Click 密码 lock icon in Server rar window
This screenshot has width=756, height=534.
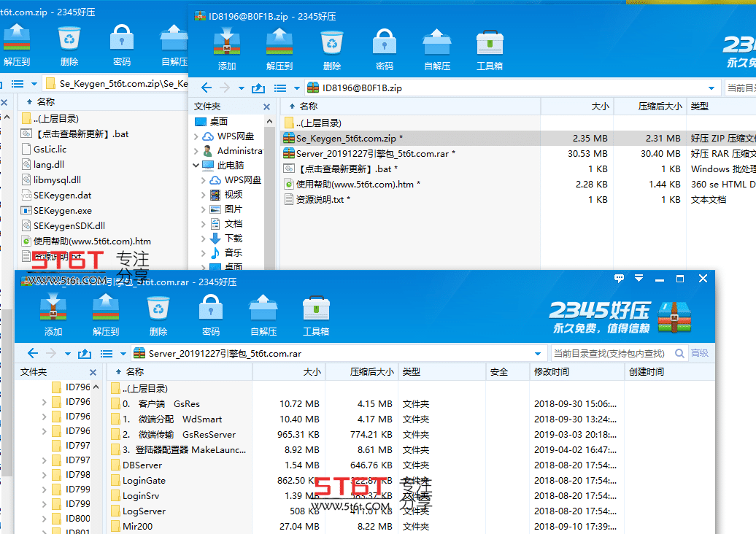[x=211, y=307]
